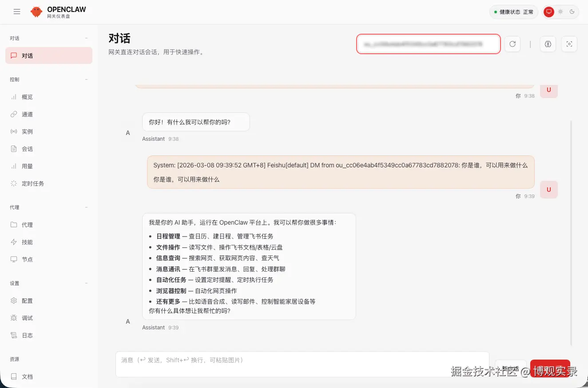
Task: Open the 实例 instances broadcast icon
Action: (x=14, y=131)
